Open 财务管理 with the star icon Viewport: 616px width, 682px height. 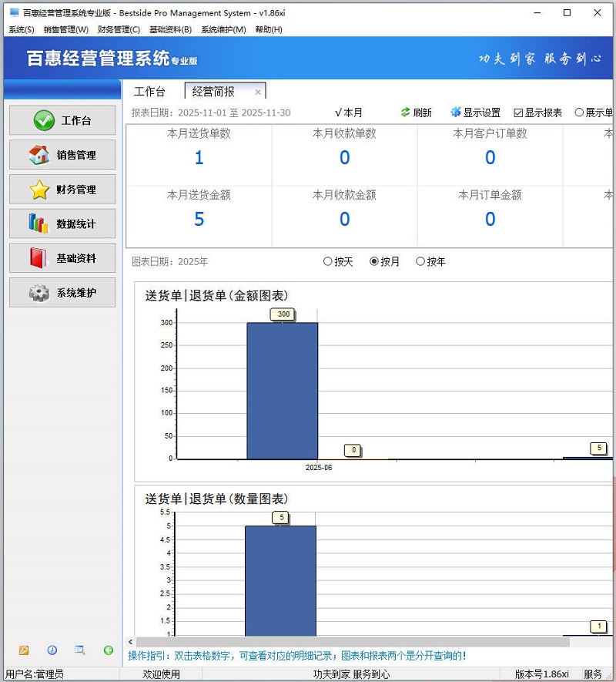tap(62, 190)
